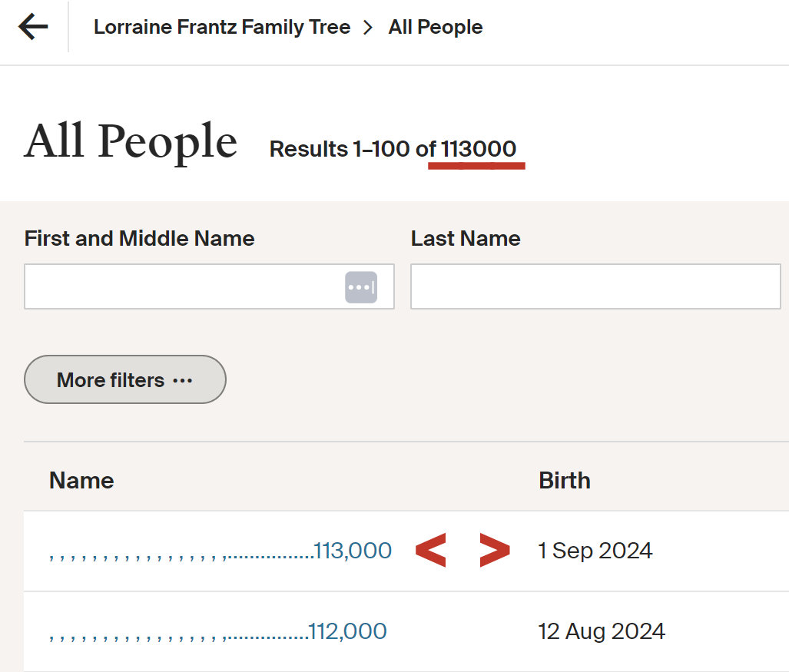
Task: Expand the More filters options
Action: coord(125,379)
